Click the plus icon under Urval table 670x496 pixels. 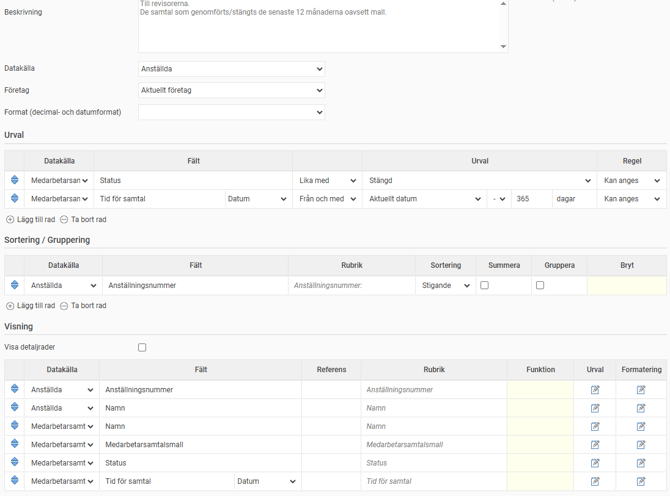(x=10, y=220)
